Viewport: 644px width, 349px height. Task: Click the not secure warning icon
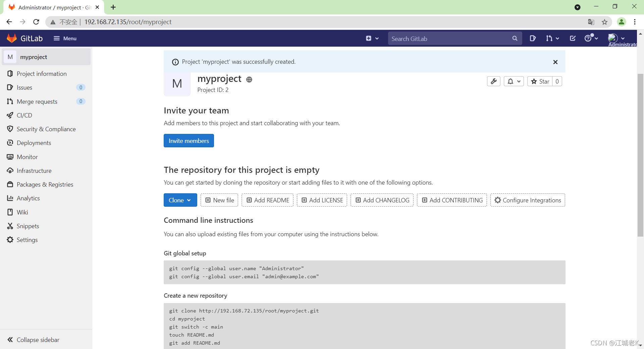coord(53,22)
